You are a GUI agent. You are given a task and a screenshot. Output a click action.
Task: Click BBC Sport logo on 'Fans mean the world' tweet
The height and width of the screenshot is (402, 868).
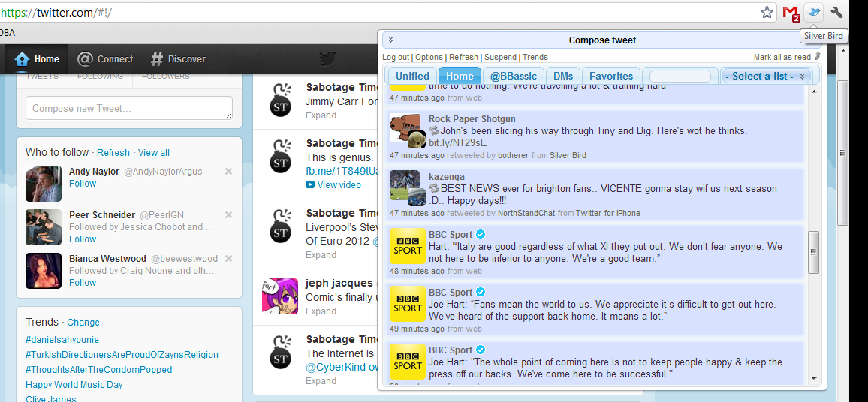[x=408, y=304]
